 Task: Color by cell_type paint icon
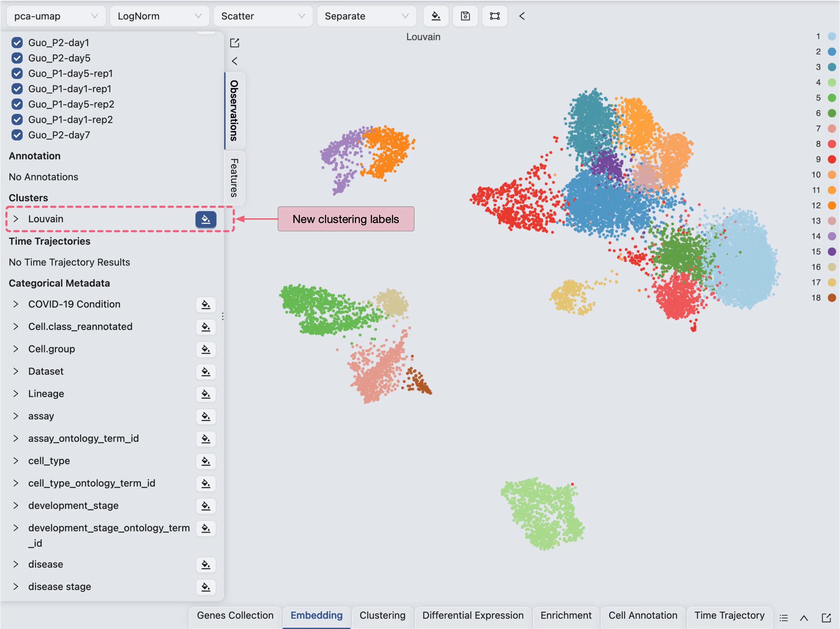(206, 461)
